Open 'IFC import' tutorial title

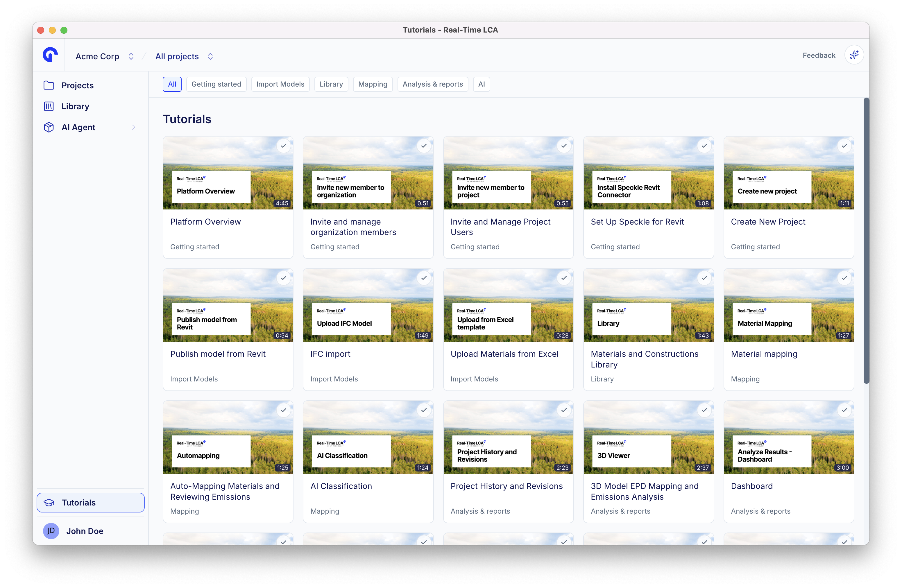click(330, 354)
